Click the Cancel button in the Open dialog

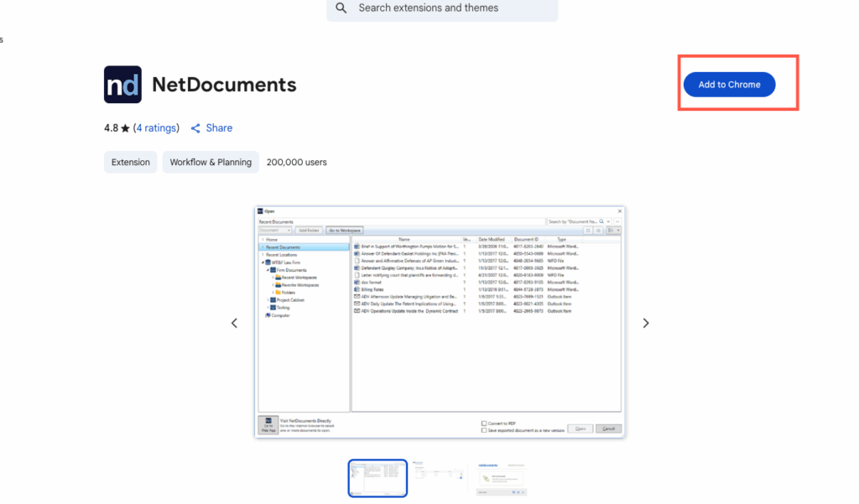tap(608, 428)
